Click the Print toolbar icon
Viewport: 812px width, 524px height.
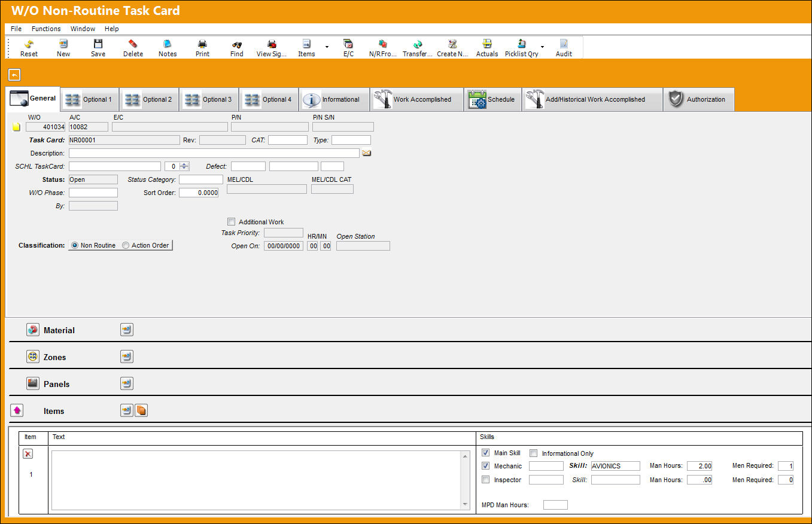(202, 44)
